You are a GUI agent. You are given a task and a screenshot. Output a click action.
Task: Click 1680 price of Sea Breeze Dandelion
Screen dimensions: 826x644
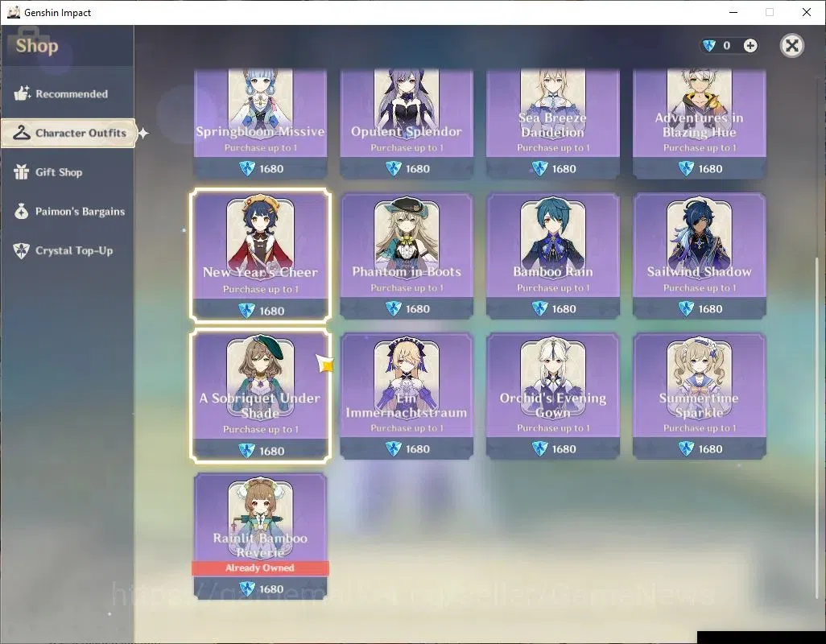point(564,169)
